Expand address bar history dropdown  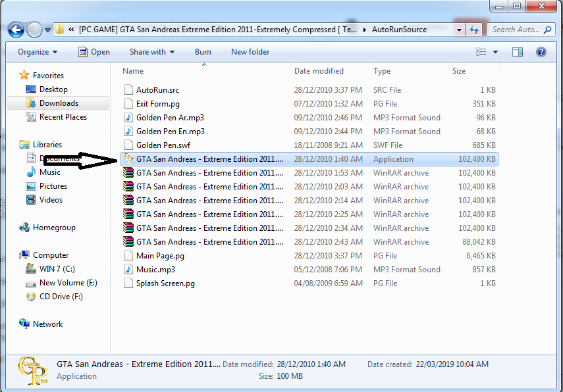(x=459, y=30)
